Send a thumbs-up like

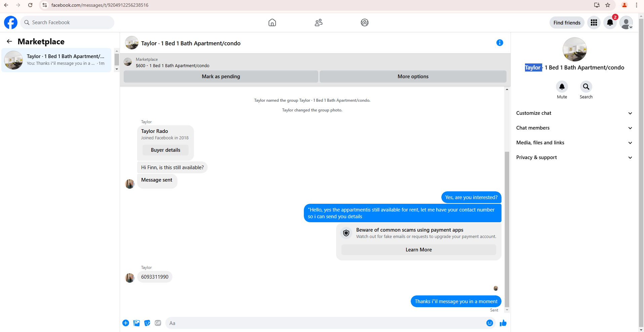503,323
